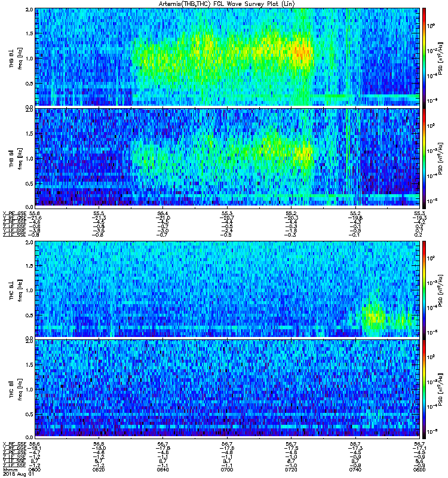Click the red high-power spot in THB B⊥ spectrogram
The image size is (448, 478).
pos(300,53)
